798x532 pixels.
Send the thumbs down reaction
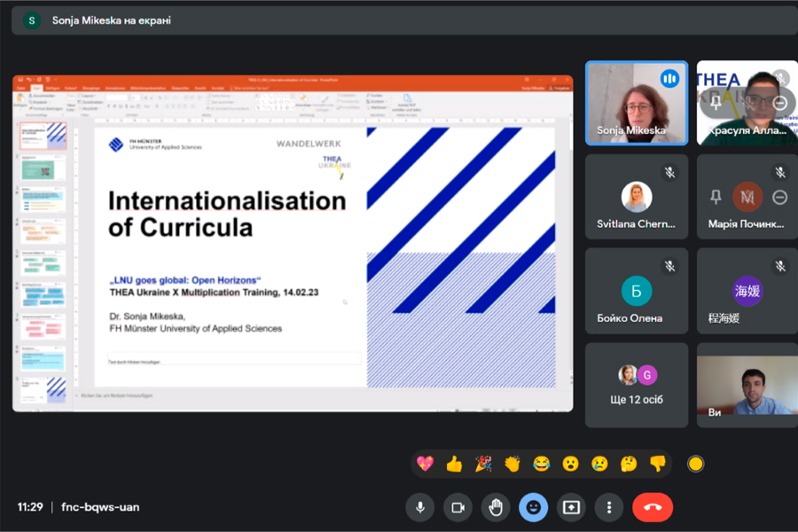pos(657,463)
